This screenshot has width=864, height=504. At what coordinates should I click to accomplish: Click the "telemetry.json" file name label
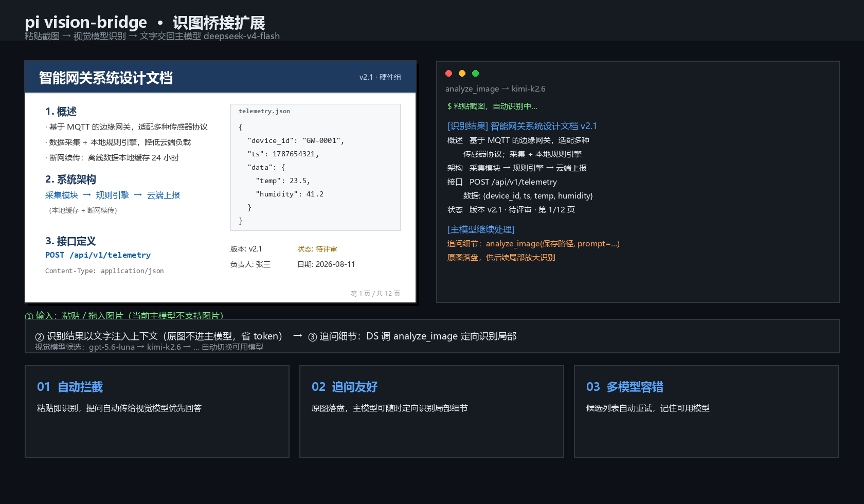(264, 111)
